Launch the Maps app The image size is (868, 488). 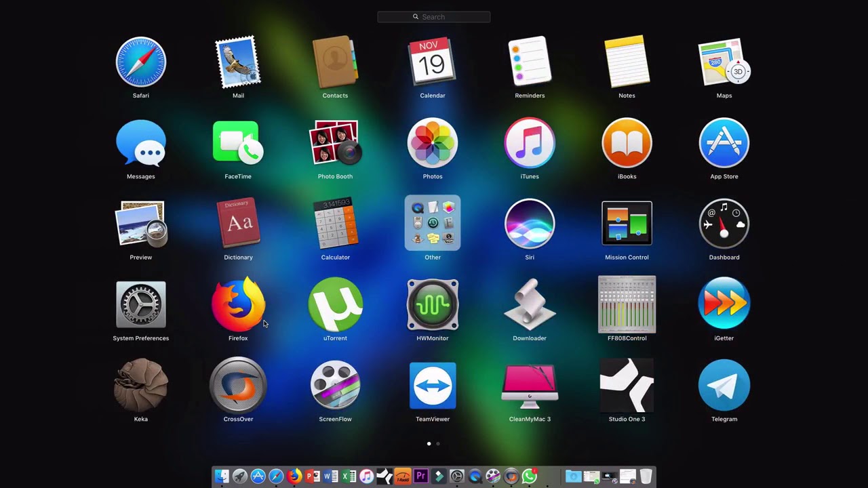pos(724,62)
